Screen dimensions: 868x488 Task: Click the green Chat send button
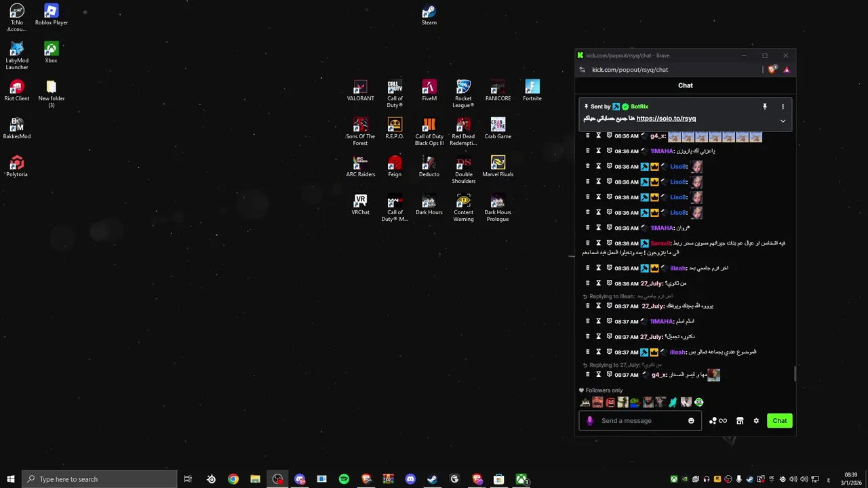pyautogui.click(x=780, y=421)
